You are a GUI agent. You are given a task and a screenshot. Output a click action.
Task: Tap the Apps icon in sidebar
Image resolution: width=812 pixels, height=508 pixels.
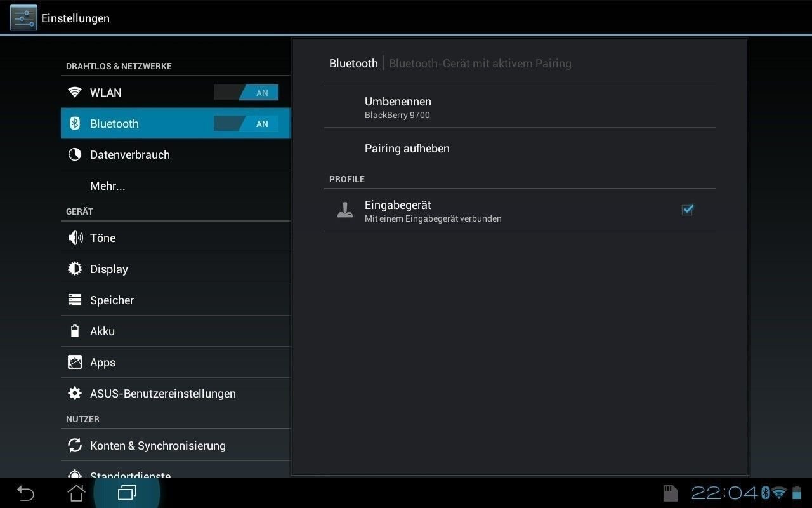pos(75,362)
